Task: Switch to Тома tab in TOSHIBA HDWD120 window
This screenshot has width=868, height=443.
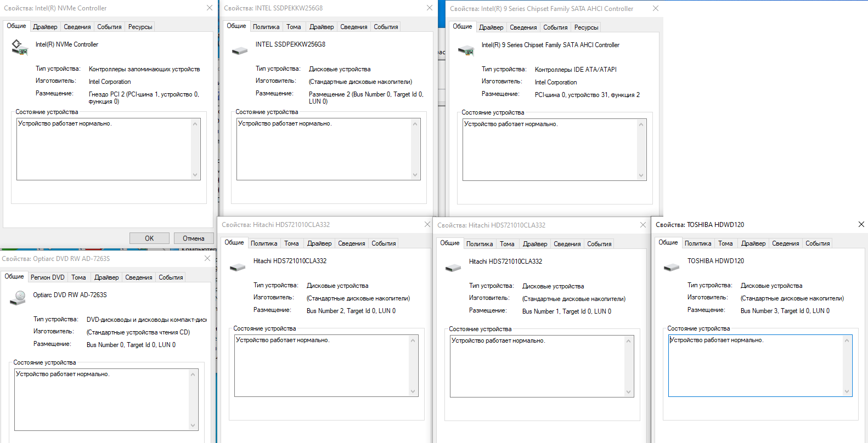Action: [x=725, y=243]
